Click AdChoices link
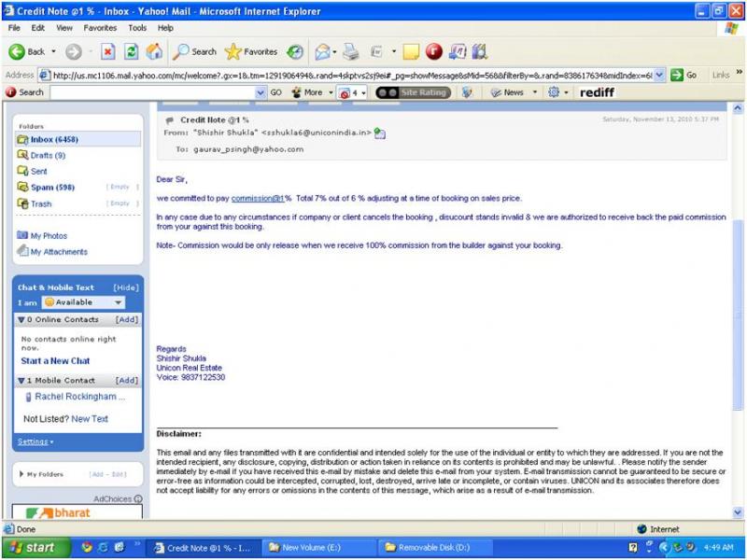Screen dimensions: 747x560 [x=118, y=499]
